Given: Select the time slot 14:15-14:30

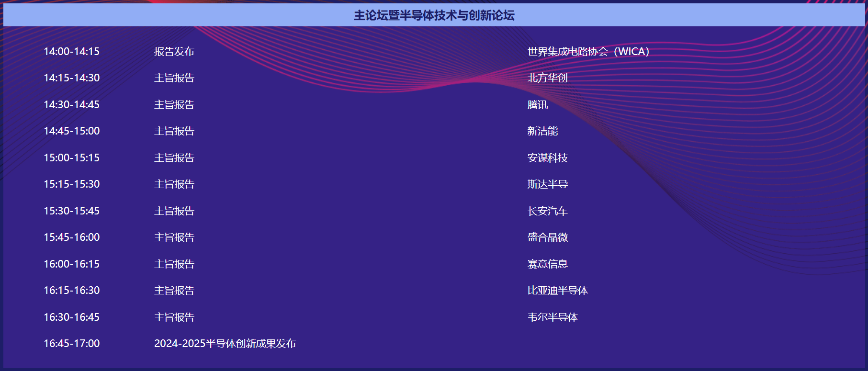Looking at the screenshot, I should coord(71,78).
